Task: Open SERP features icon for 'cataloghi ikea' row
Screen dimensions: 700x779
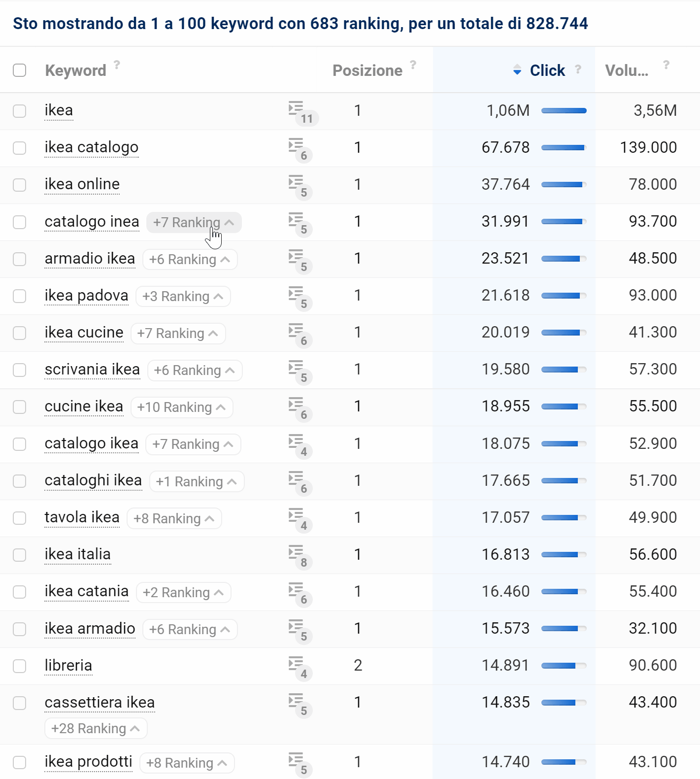Action: click(x=300, y=482)
